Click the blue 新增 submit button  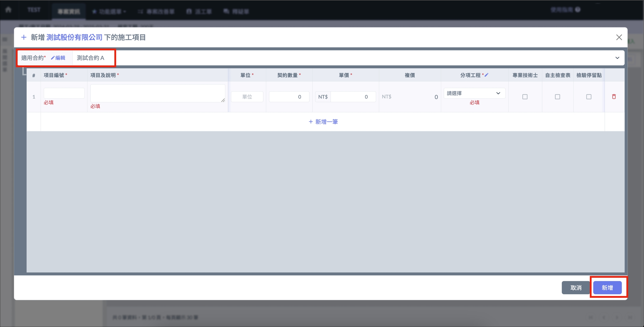click(x=607, y=288)
